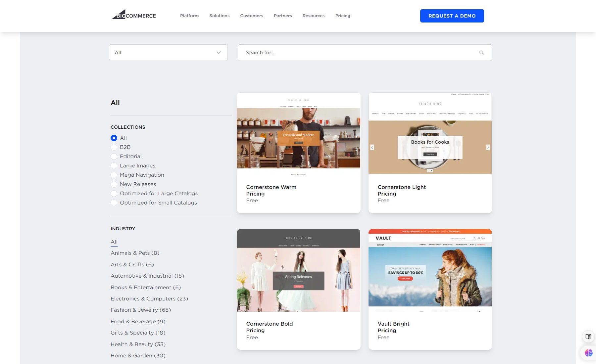Choose Optimized for Large Catalogs collection
The height and width of the screenshot is (364, 596).
click(114, 193)
